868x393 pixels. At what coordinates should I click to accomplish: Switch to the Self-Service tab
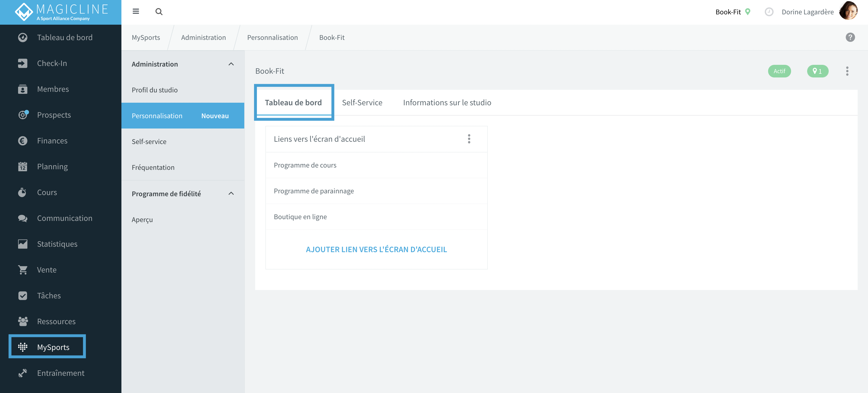(362, 102)
